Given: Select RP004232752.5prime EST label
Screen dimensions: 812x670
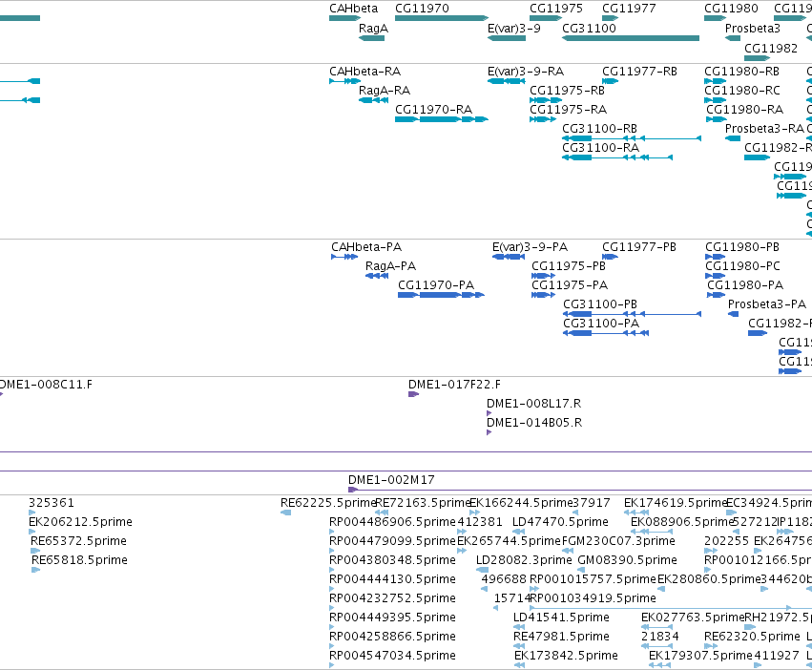Looking at the screenshot, I should 392,598.
